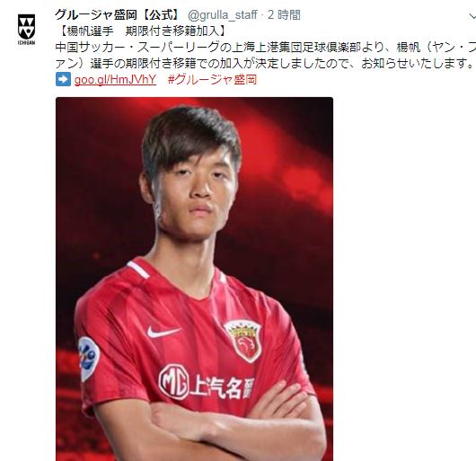Open the #グルージャ盛岡 hashtag
This screenshot has width=476, height=461.
(212, 80)
